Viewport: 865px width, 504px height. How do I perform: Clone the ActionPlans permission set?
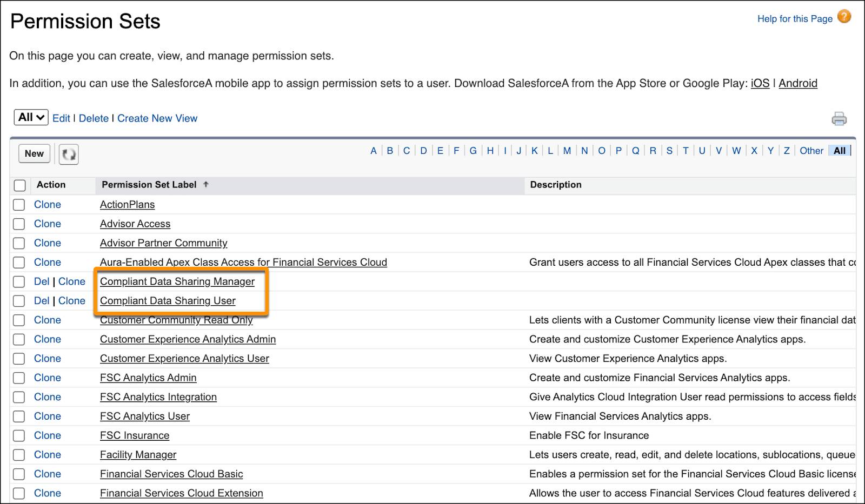(48, 205)
